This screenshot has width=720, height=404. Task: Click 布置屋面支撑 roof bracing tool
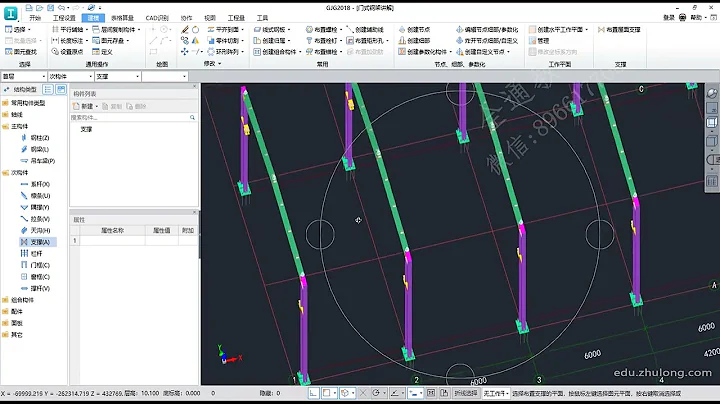619,29
